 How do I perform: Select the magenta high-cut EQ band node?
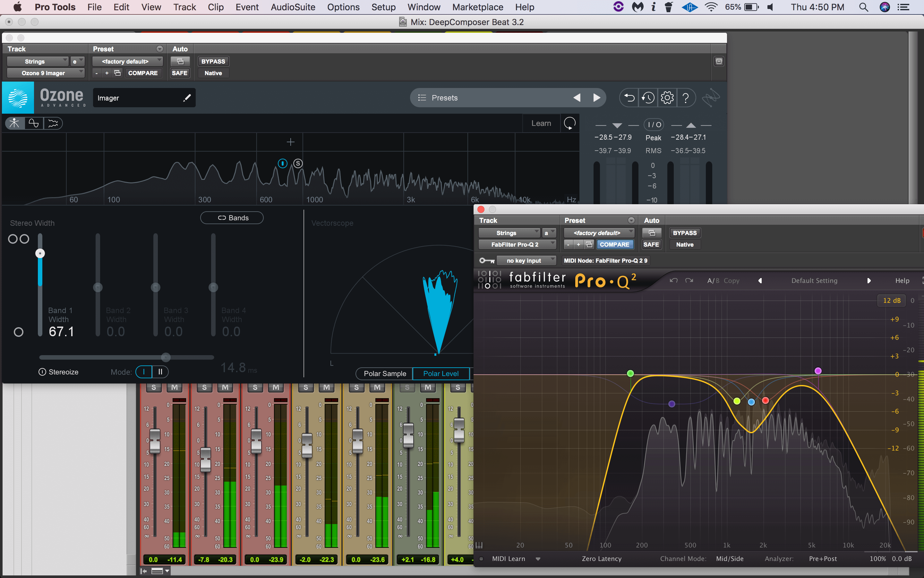(x=818, y=371)
